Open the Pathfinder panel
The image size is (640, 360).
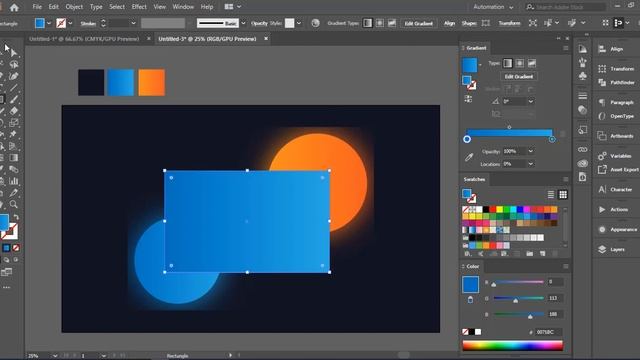tap(616, 82)
